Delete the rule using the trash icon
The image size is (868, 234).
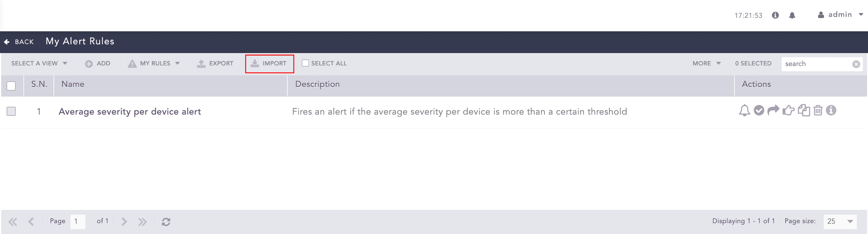point(818,110)
